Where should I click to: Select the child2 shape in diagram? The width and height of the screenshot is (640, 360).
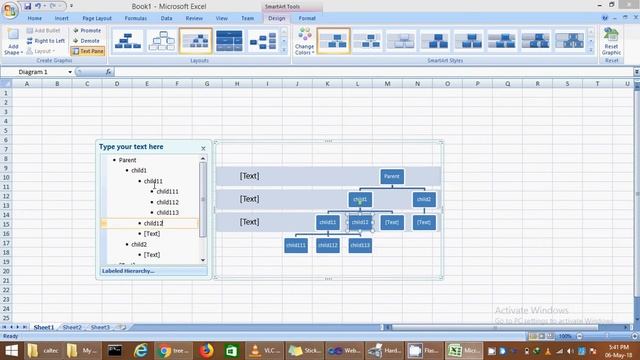(424, 199)
